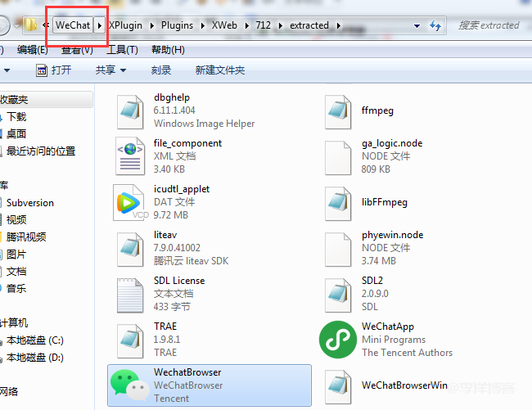The width and height of the screenshot is (532, 410).
Task: Click the WeChatApp Mini Programs icon
Action: 336,339
